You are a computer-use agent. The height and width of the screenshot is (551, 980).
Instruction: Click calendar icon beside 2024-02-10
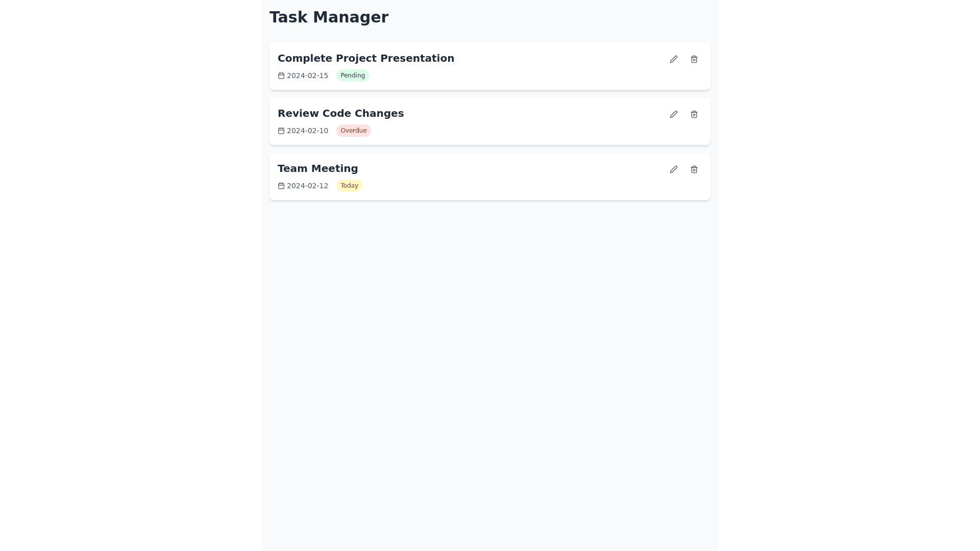click(x=281, y=131)
